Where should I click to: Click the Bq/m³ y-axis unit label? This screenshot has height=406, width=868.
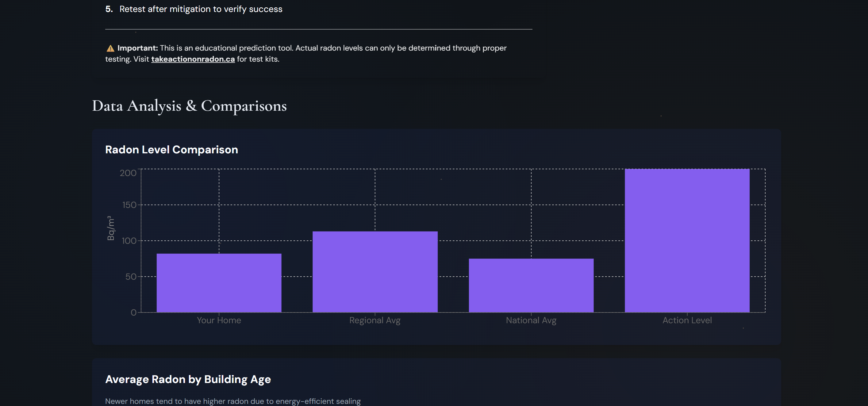(111, 228)
